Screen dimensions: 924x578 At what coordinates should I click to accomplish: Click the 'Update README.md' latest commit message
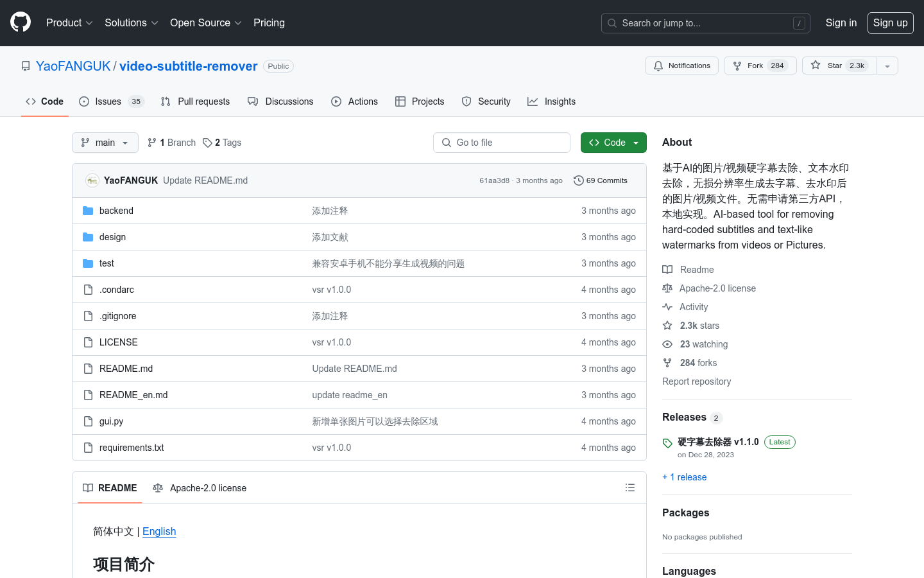pyautogui.click(x=205, y=180)
